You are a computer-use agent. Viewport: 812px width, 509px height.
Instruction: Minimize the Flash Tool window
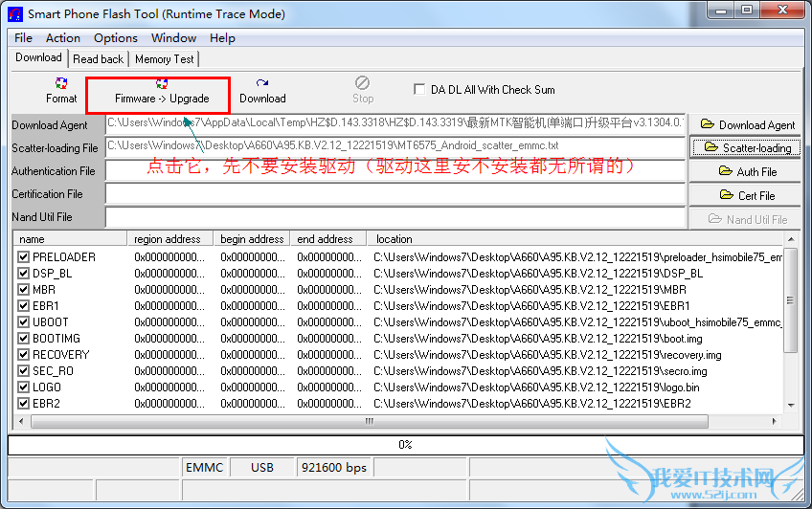721,10
